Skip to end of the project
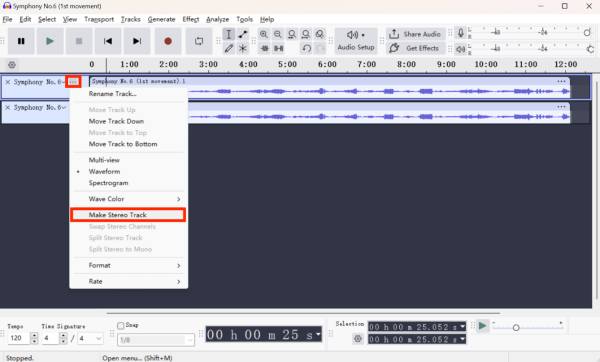The image size is (600, 362). 137,41
